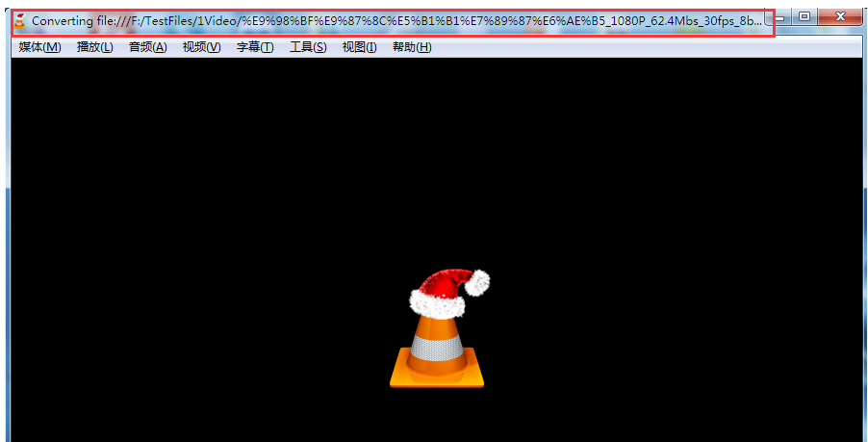The width and height of the screenshot is (868, 442).
Task: Close the VLC window
Action: [x=840, y=17]
